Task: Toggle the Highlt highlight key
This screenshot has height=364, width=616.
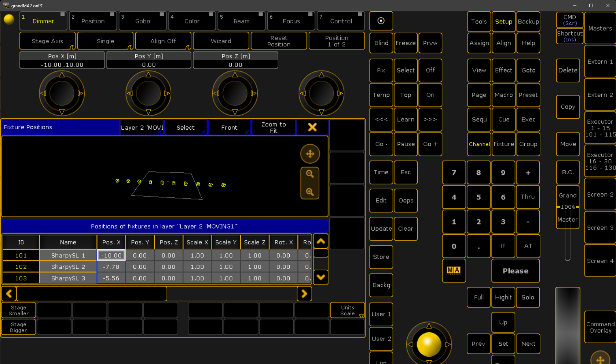Action: point(503,297)
